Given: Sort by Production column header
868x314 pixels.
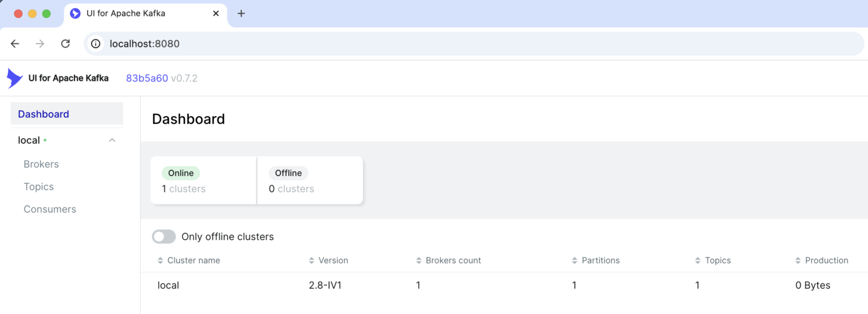Looking at the screenshot, I should point(822,261).
